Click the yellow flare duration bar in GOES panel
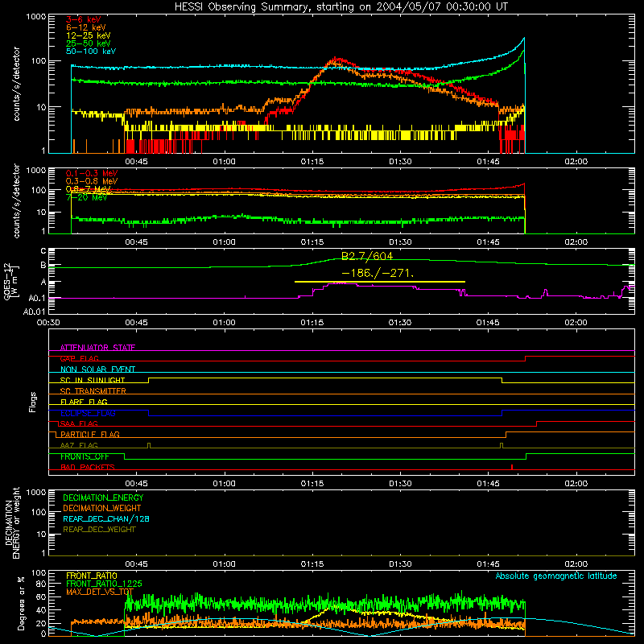This screenshot has height=644, width=644. [379, 282]
